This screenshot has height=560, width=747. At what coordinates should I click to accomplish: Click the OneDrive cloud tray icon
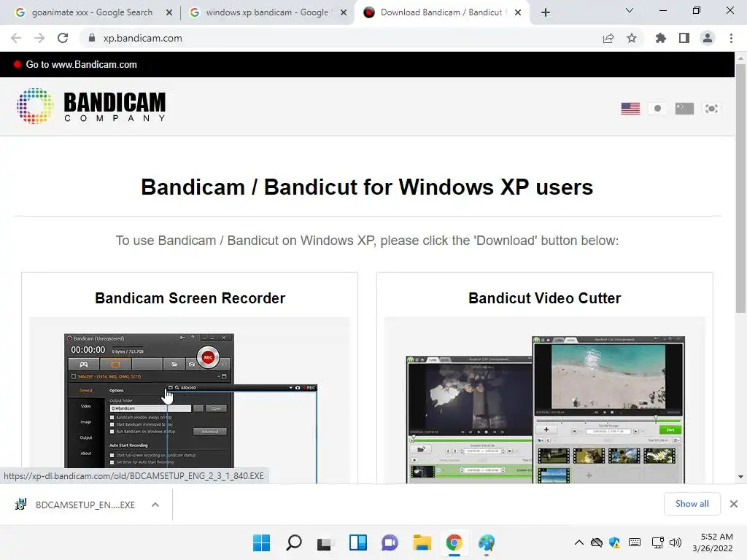click(x=597, y=542)
